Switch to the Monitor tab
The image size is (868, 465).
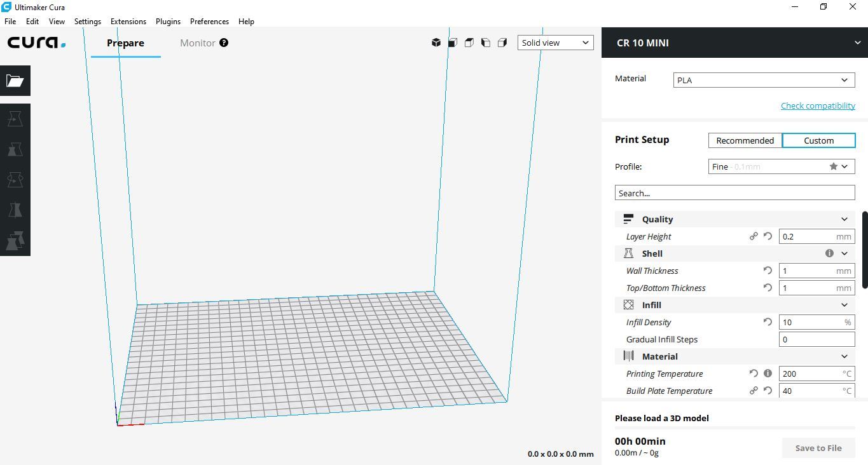click(x=197, y=43)
